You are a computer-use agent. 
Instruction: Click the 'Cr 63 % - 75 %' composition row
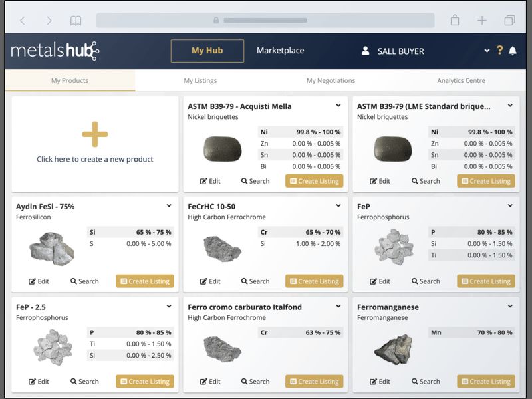[301, 332]
